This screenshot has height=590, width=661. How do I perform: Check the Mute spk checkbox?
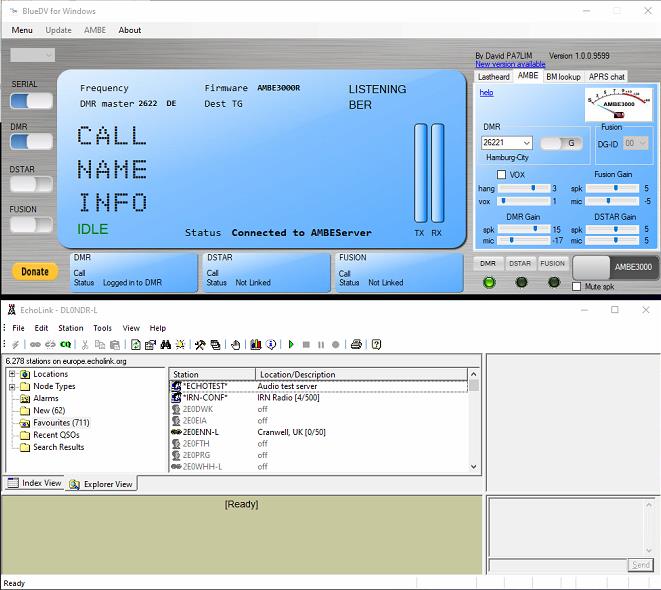point(576,287)
